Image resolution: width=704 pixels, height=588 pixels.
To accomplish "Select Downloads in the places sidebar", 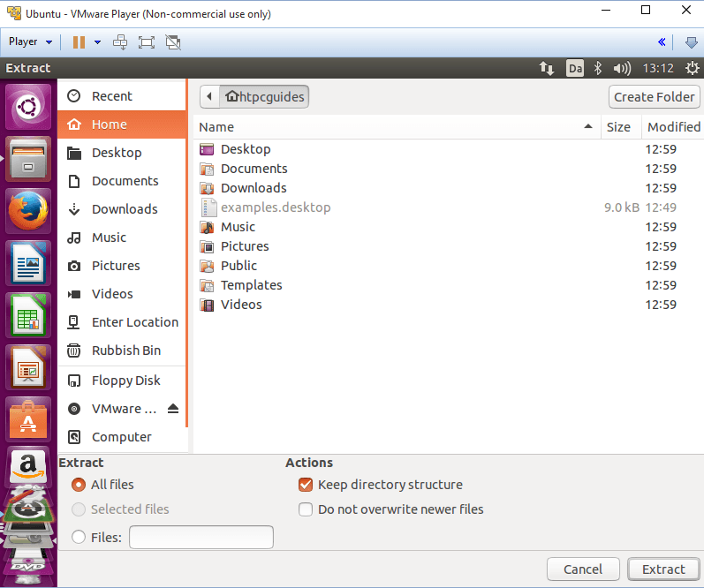I will click(125, 209).
